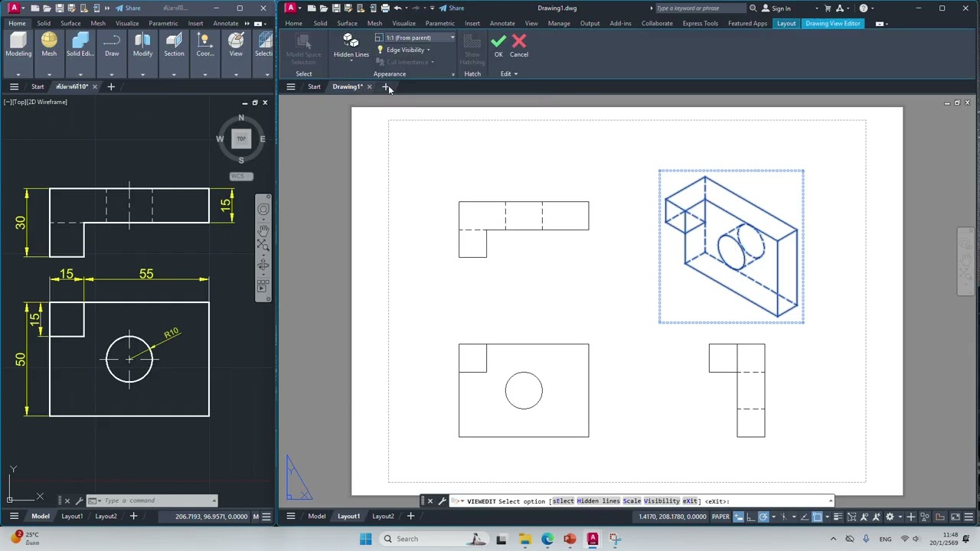This screenshot has height=551, width=980.
Task: Click the Plot printer icon in Drawing1 toolbar
Action: click(385, 8)
